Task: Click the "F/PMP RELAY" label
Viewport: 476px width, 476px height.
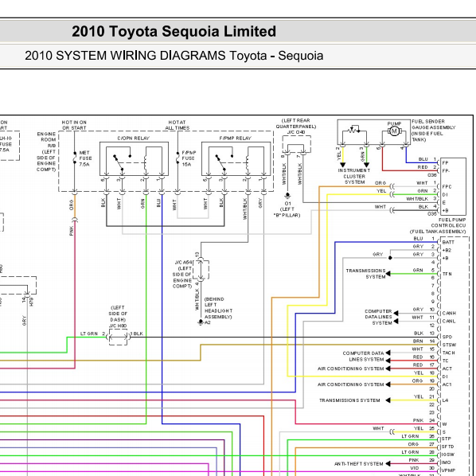Action: [x=236, y=139]
